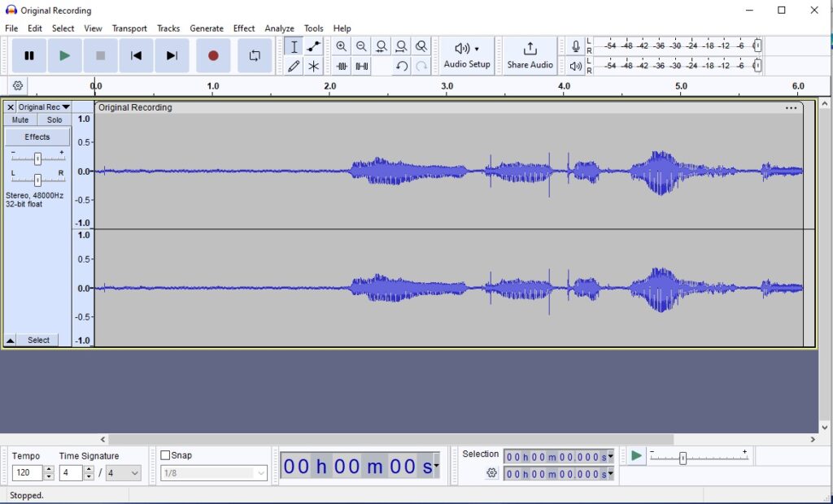This screenshot has width=833, height=504.
Task: Select the Draw pencil tool
Action: point(294,67)
